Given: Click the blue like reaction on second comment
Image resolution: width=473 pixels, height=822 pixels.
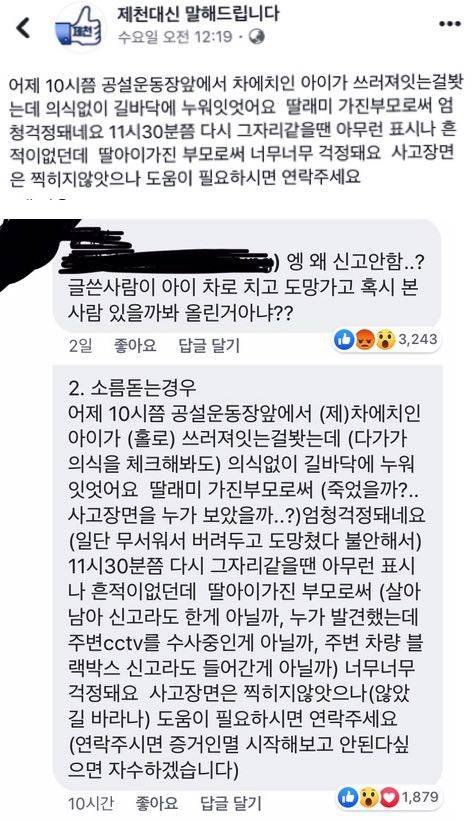Looking at the screenshot, I should coord(348,798).
